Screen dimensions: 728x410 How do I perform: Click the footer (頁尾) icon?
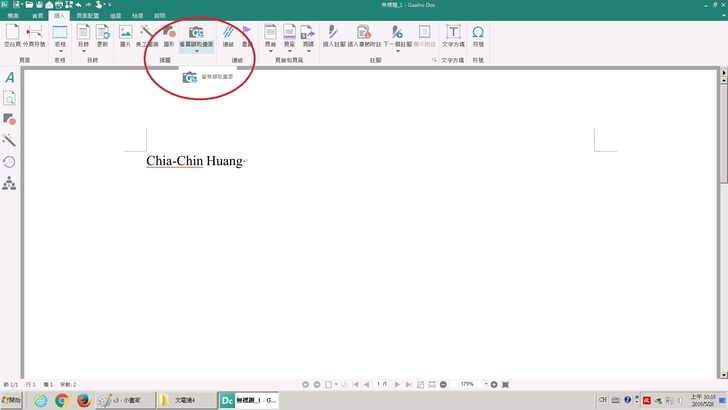click(289, 32)
